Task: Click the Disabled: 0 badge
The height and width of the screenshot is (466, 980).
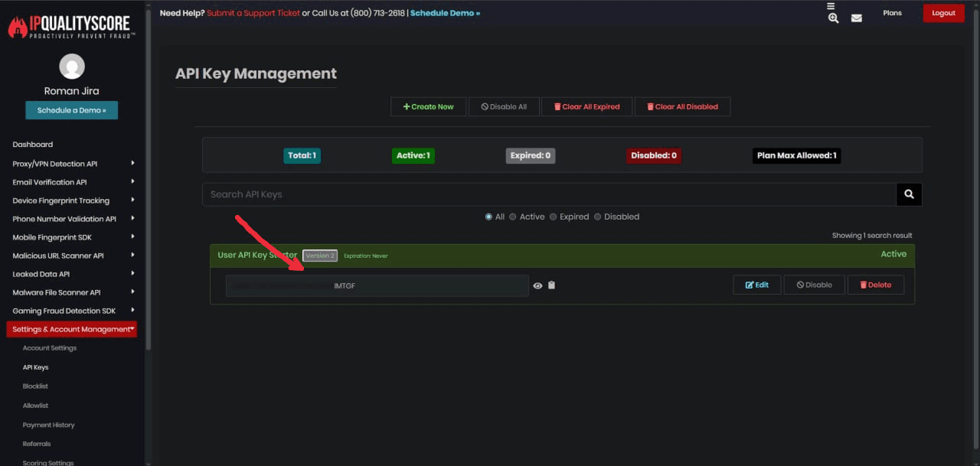Action: click(x=654, y=155)
